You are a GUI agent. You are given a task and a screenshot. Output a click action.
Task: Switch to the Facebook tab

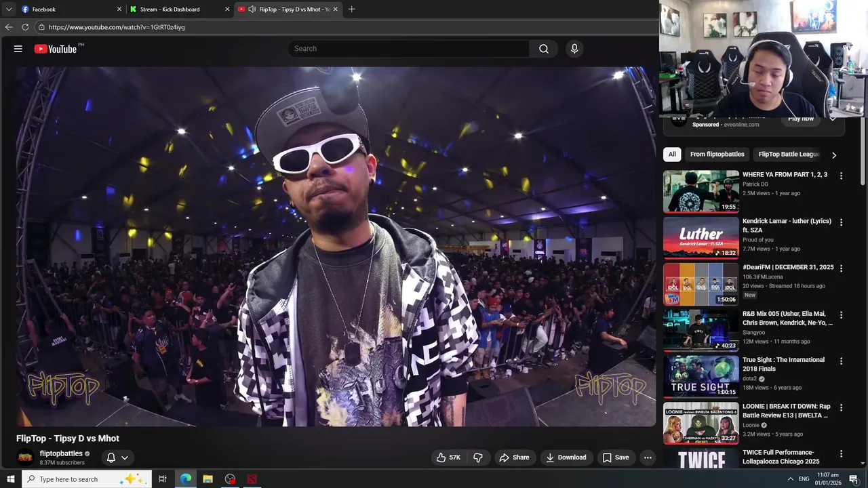(x=71, y=9)
